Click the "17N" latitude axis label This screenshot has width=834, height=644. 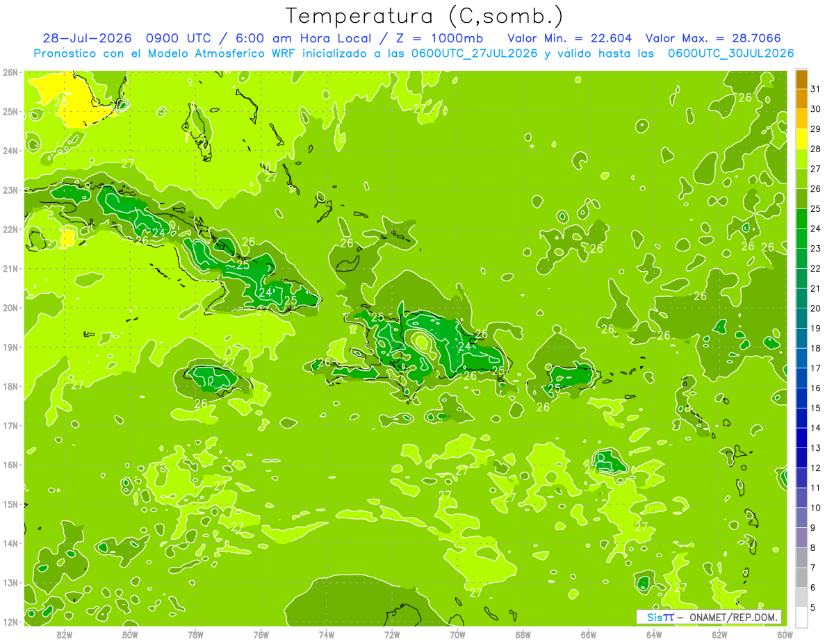point(10,426)
